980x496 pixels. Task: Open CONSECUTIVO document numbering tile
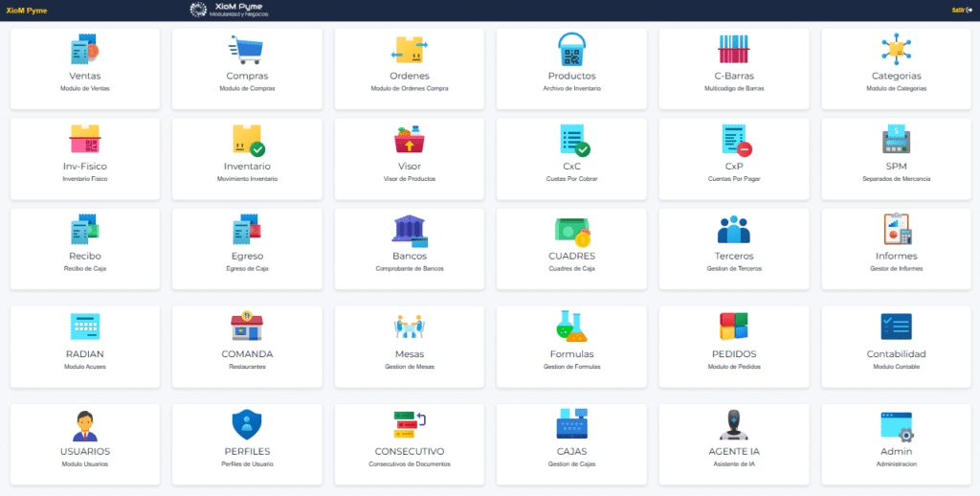pyautogui.click(x=410, y=441)
